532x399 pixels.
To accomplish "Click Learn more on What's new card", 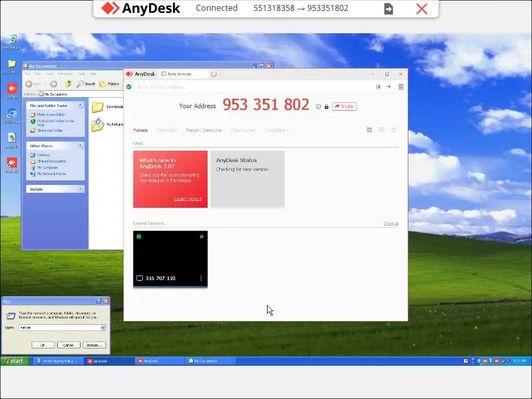I will 188,199.
